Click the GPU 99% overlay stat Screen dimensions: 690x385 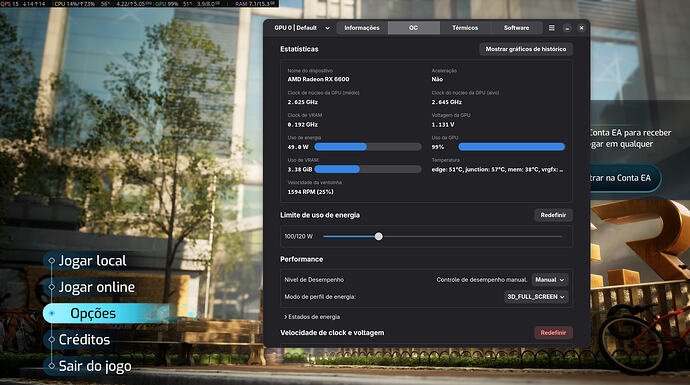pyautogui.click(x=167, y=4)
